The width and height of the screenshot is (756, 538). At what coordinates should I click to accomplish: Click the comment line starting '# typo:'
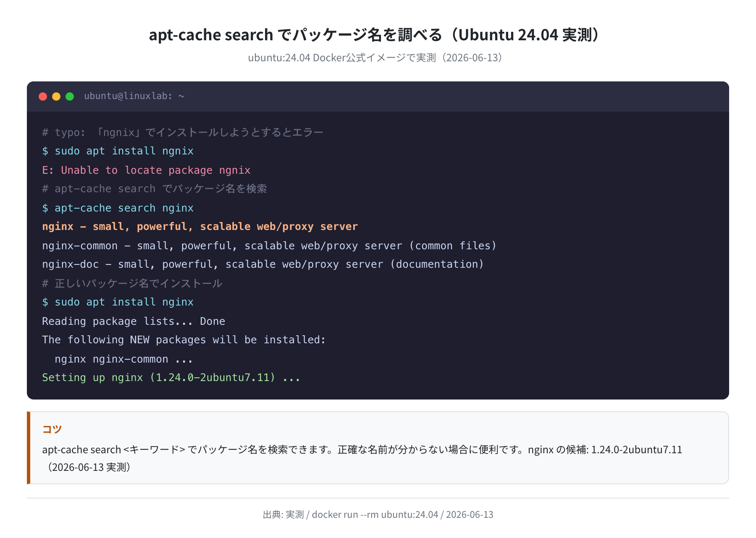pos(183,133)
